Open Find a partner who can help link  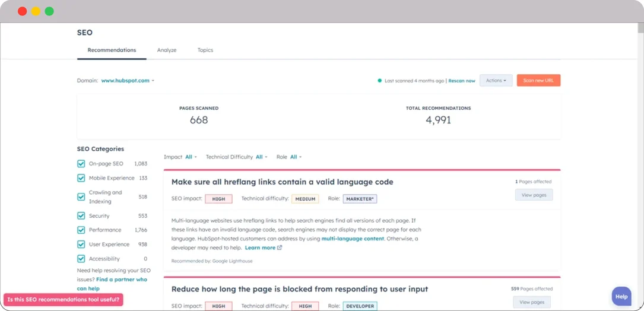pos(112,284)
